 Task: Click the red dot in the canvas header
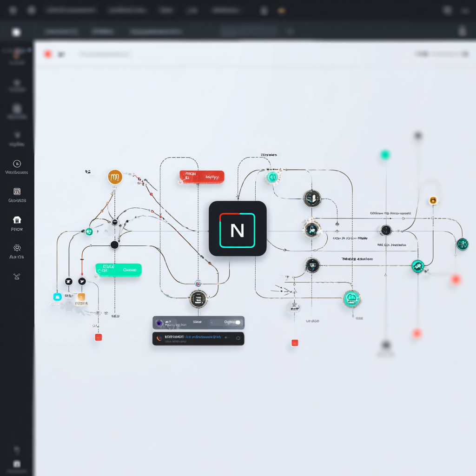[48, 54]
